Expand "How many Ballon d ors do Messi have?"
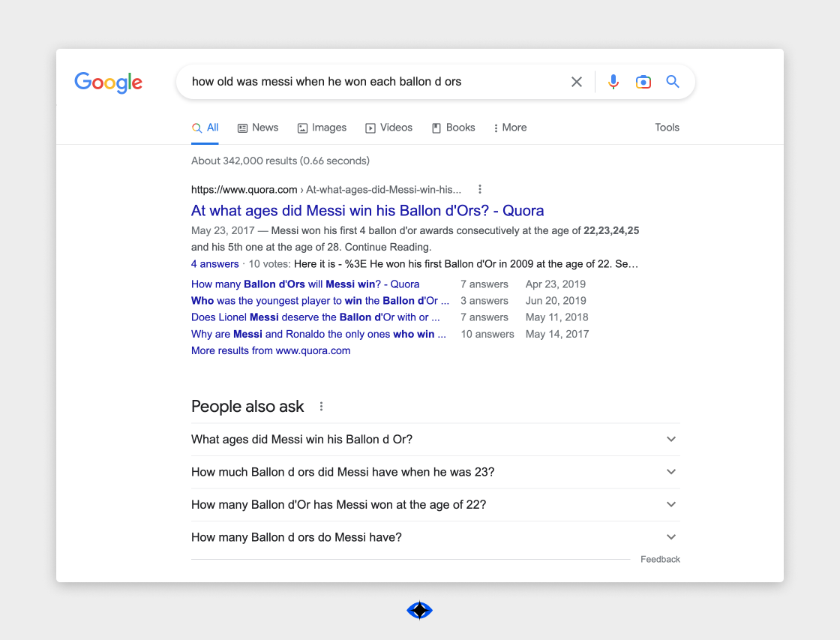The width and height of the screenshot is (840, 640). click(436, 538)
